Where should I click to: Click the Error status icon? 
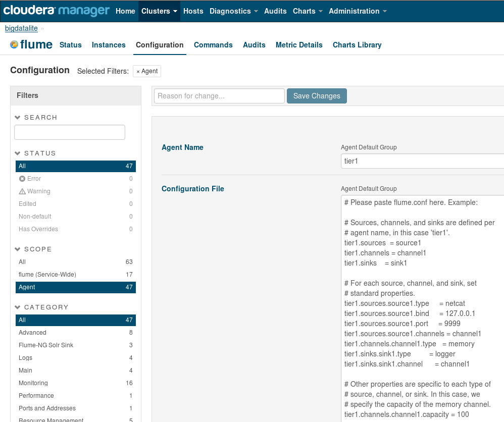(x=22, y=179)
